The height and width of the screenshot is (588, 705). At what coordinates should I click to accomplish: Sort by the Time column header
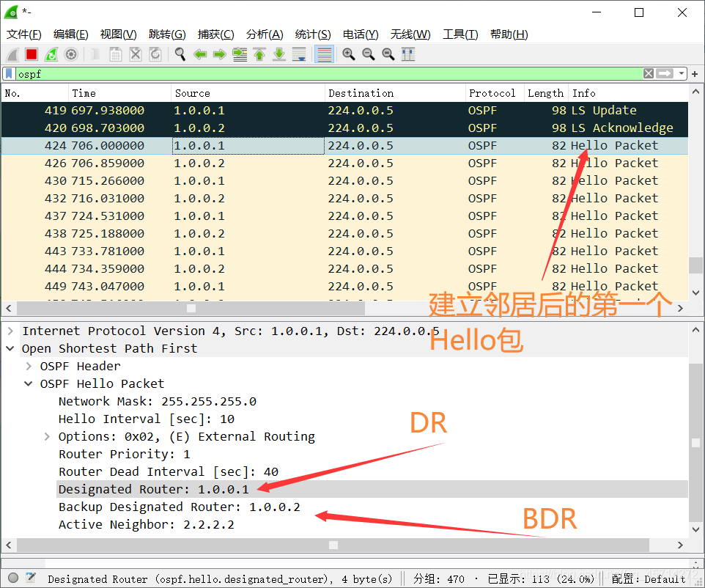(x=119, y=93)
